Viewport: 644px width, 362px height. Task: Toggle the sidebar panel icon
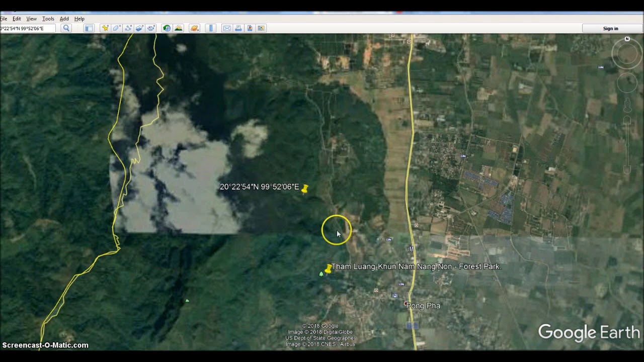tap(89, 28)
